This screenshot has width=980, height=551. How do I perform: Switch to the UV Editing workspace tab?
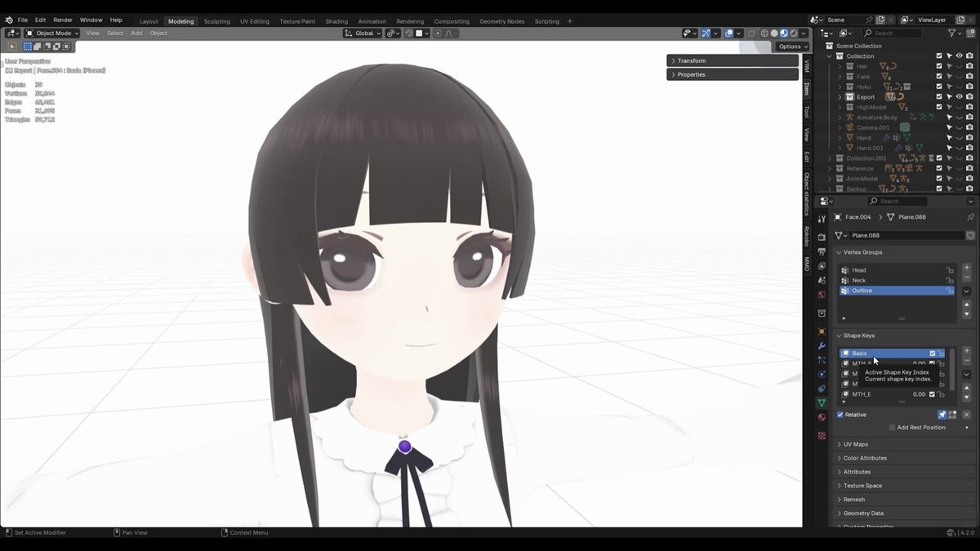255,21
